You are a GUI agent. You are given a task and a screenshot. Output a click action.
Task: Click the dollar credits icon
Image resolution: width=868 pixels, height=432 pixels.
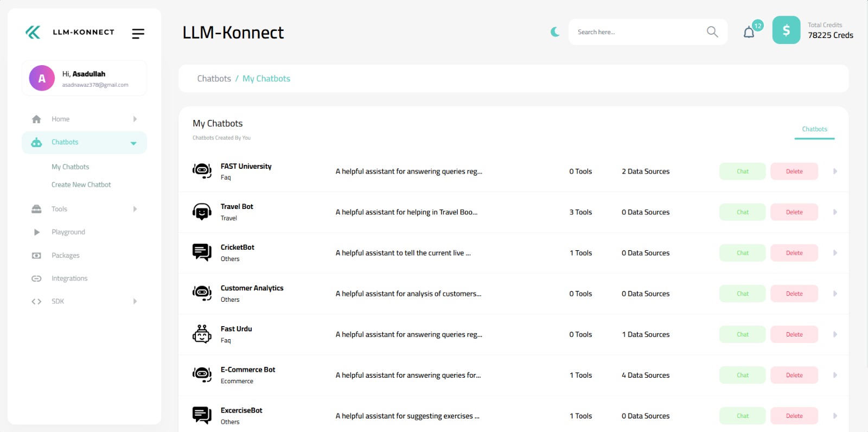(786, 30)
